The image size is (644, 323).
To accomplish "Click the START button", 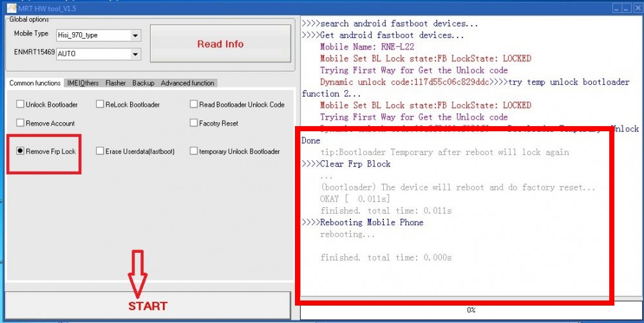I will pyautogui.click(x=147, y=306).
